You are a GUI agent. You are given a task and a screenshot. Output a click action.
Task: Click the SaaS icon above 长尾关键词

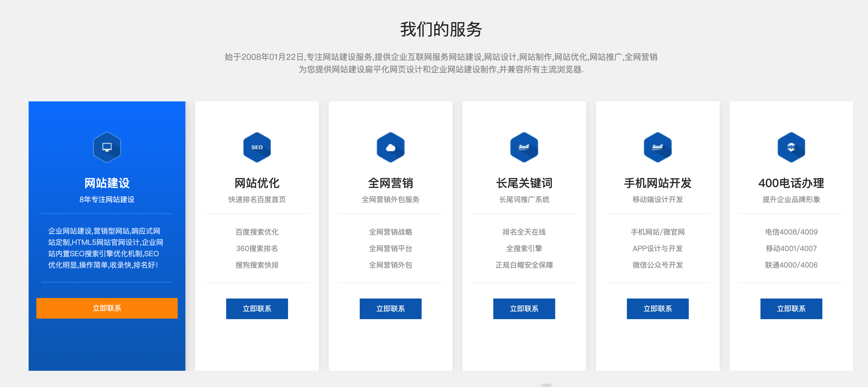[524, 147]
